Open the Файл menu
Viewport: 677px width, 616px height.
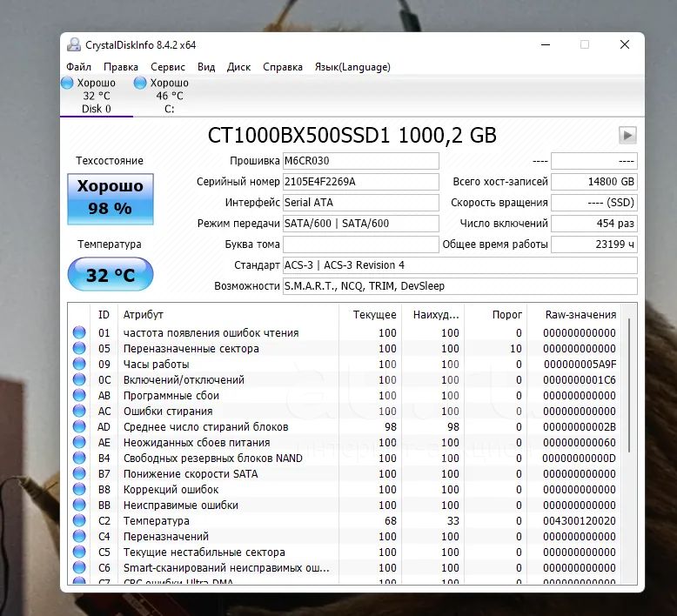[78, 67]
